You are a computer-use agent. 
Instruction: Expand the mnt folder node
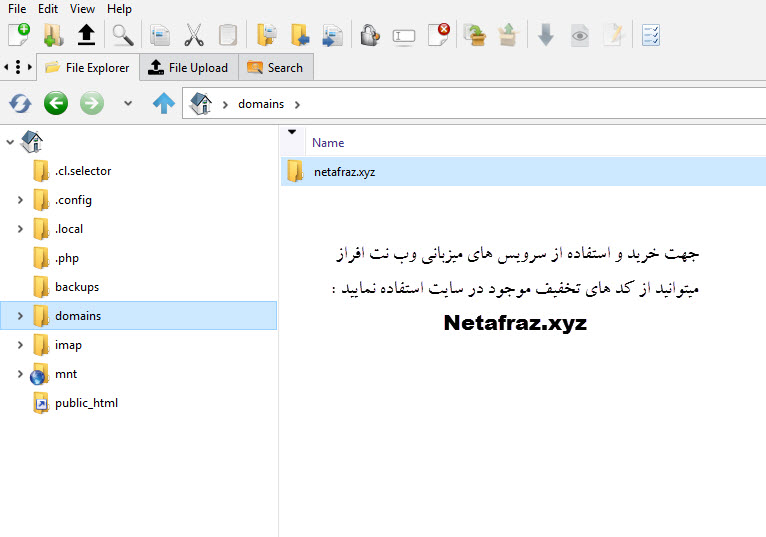click(20, 374)
